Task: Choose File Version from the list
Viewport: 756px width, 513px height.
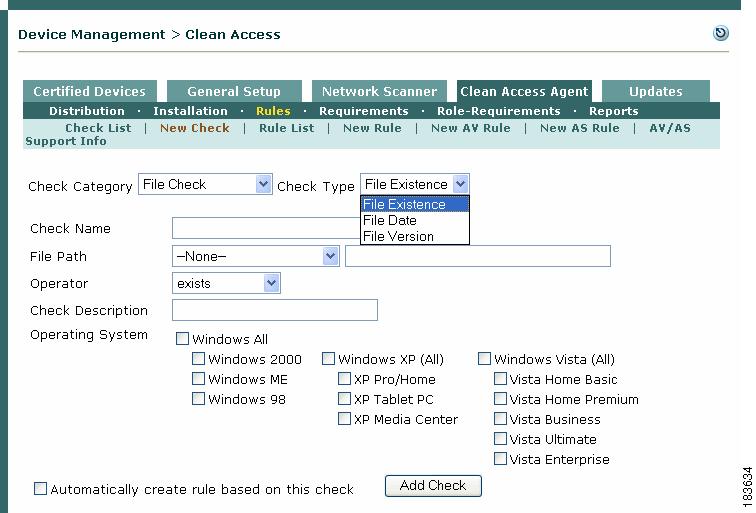Action: [415, 236]
